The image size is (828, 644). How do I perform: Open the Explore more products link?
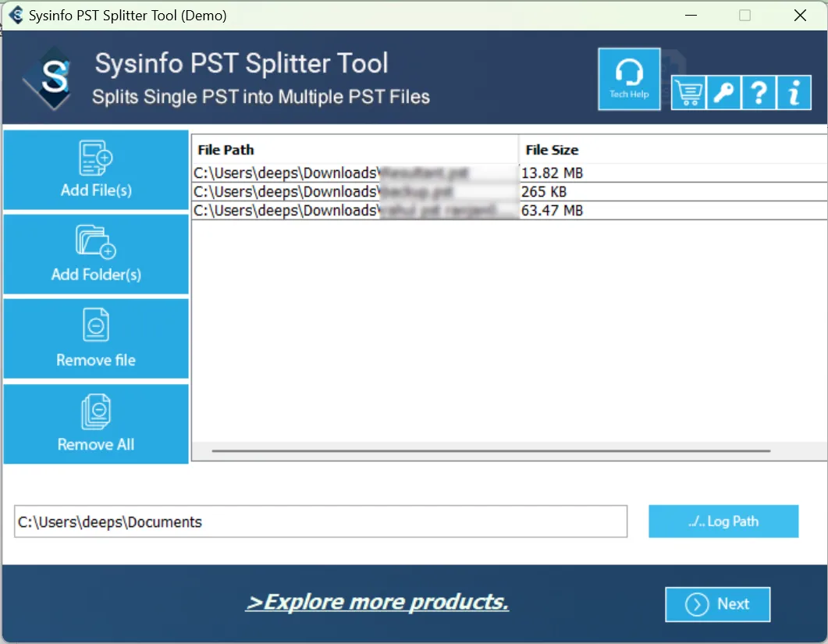tap(377, 602)
